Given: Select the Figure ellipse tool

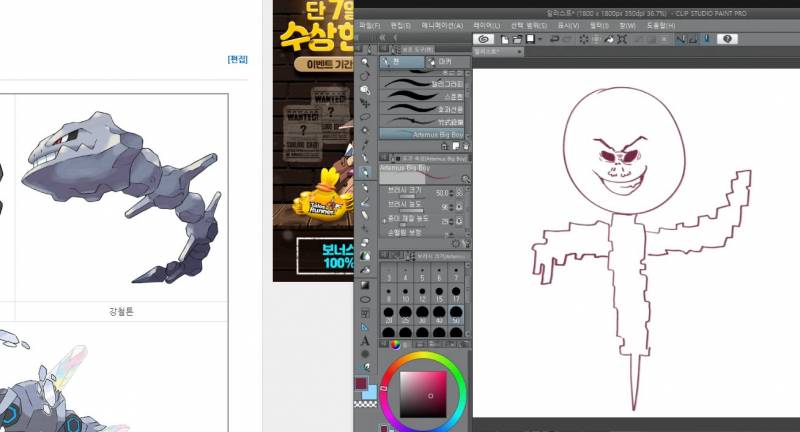Looking at the screenshot, I should [x=365, y=299].
